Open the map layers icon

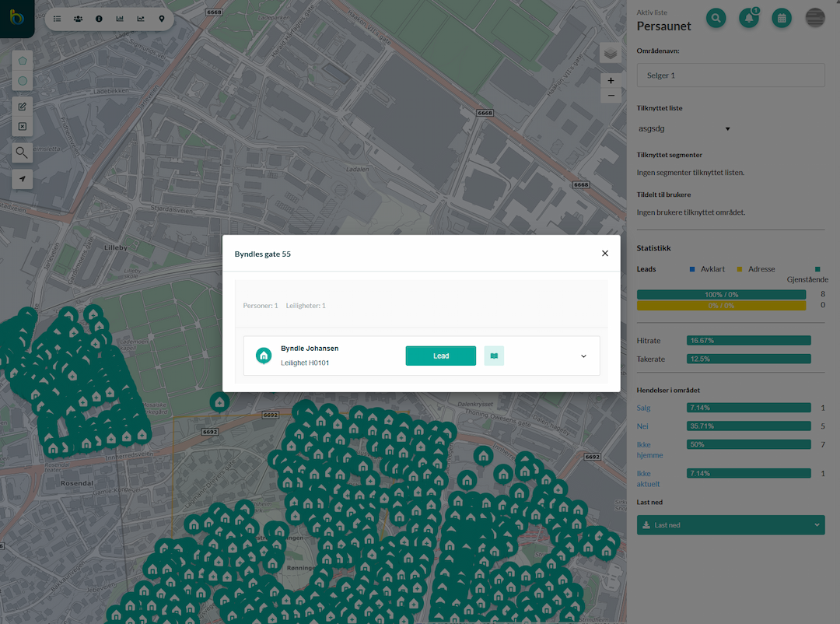pyautogui.click(x=611, y=54)
